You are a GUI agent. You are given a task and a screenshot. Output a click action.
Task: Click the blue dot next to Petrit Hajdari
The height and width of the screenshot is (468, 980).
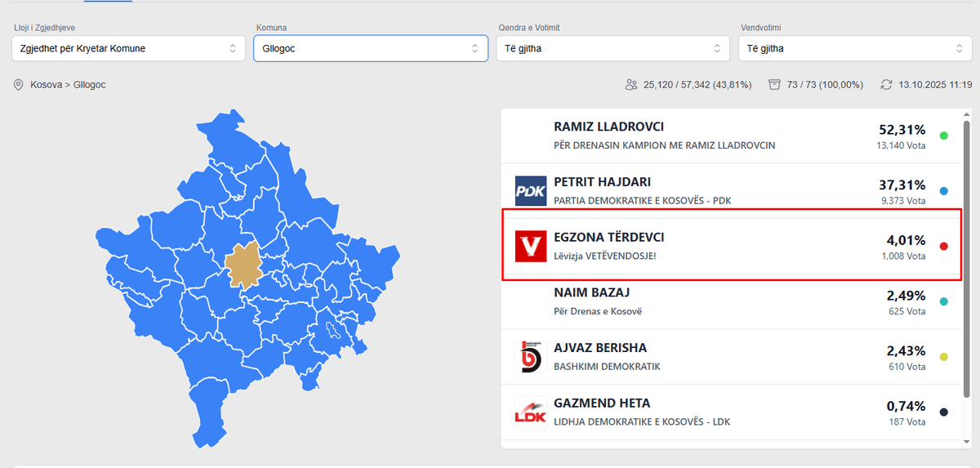click(x=944, y=191)
